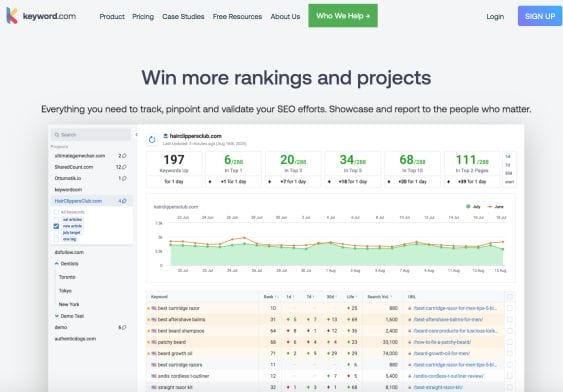The width and height of the screenshot is (563, 392).
Task: Click the refresh icon beside hairclippersclub.com
Action: (x=152, y=140)
